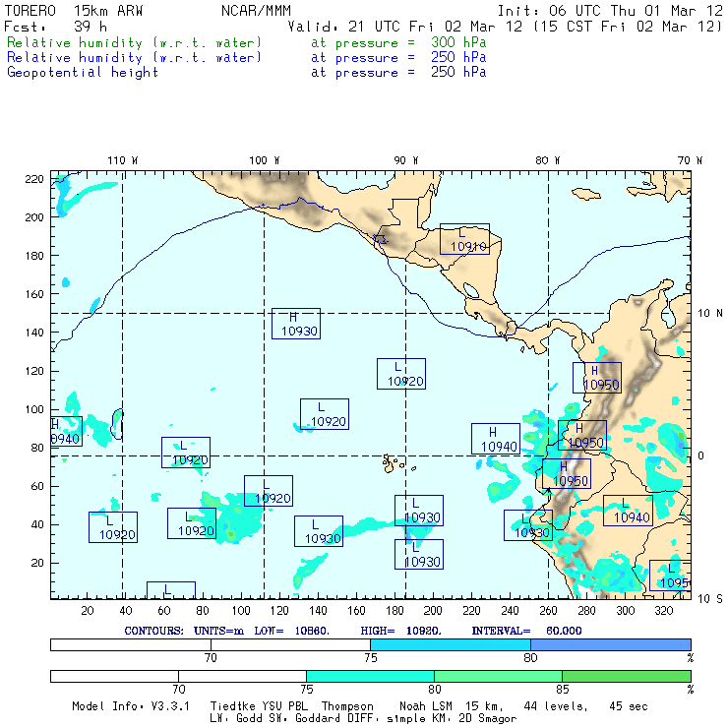Select the "CONTOURS: UNITS=m" text
Viewport: 728px width, 728px height.
(184, 631)
